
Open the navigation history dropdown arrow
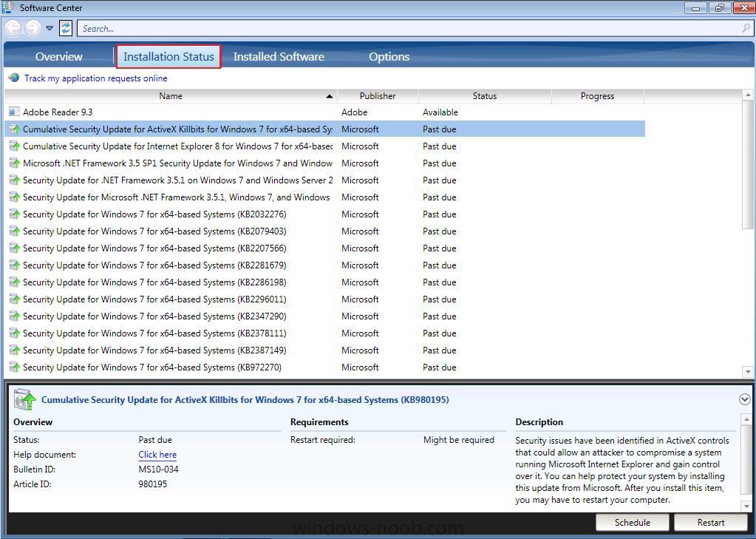pos(50,28)
